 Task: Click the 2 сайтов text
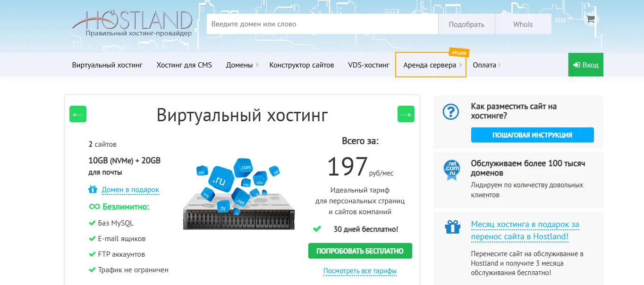102,144
